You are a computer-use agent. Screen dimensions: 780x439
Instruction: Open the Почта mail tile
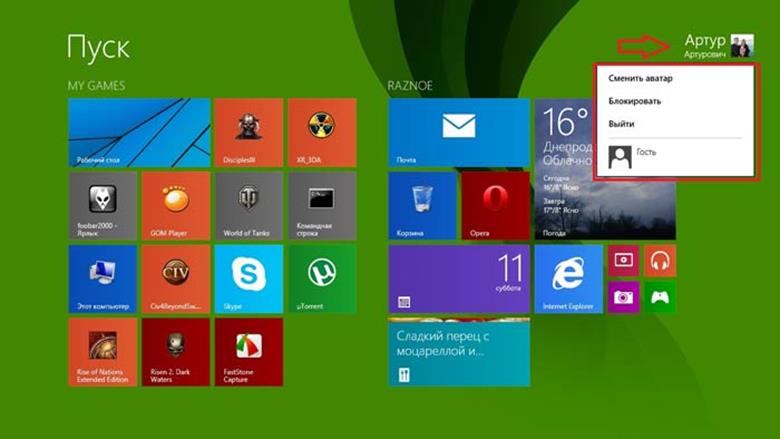pos(459,132)
